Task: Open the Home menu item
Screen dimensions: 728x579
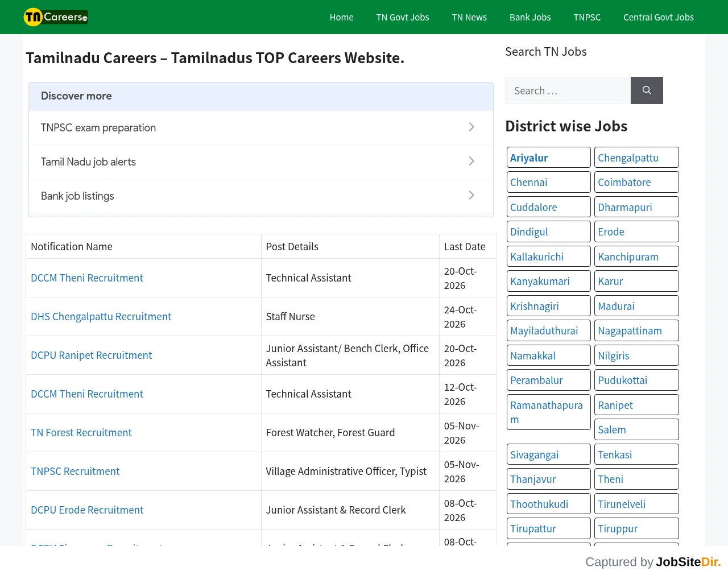Action: tap(342, 17)
